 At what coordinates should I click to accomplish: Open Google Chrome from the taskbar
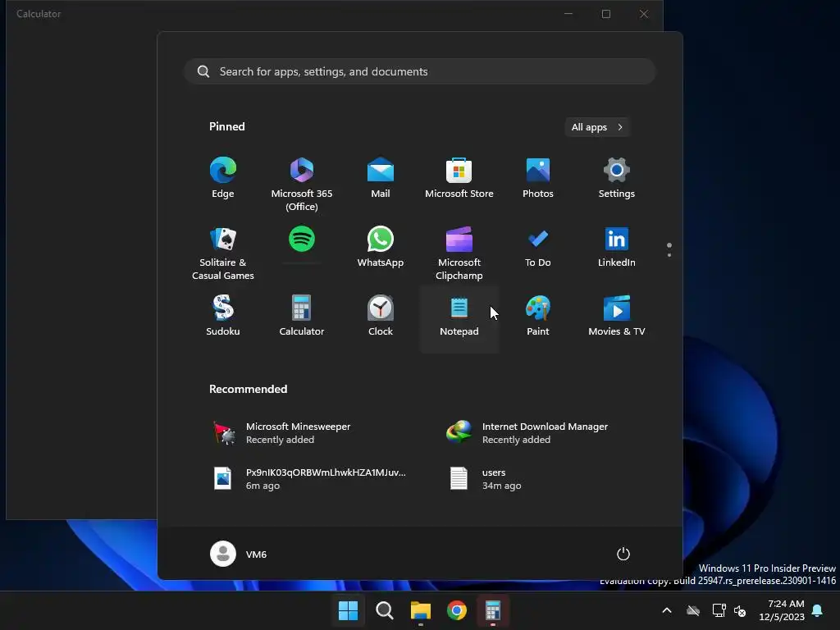[x=456, y=610]
